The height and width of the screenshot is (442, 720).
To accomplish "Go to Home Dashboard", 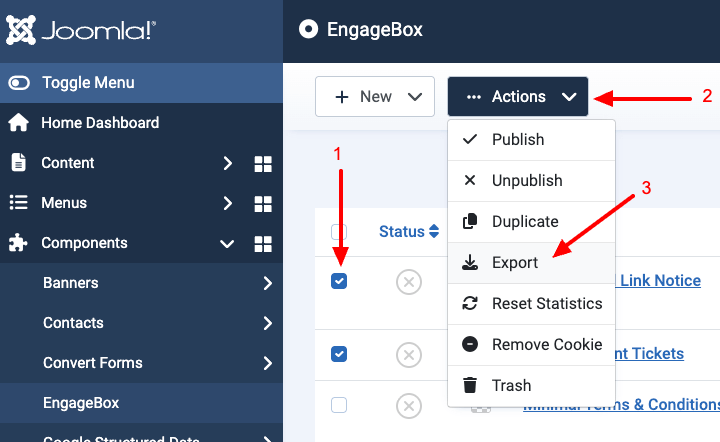I will (x=100, y=123).
